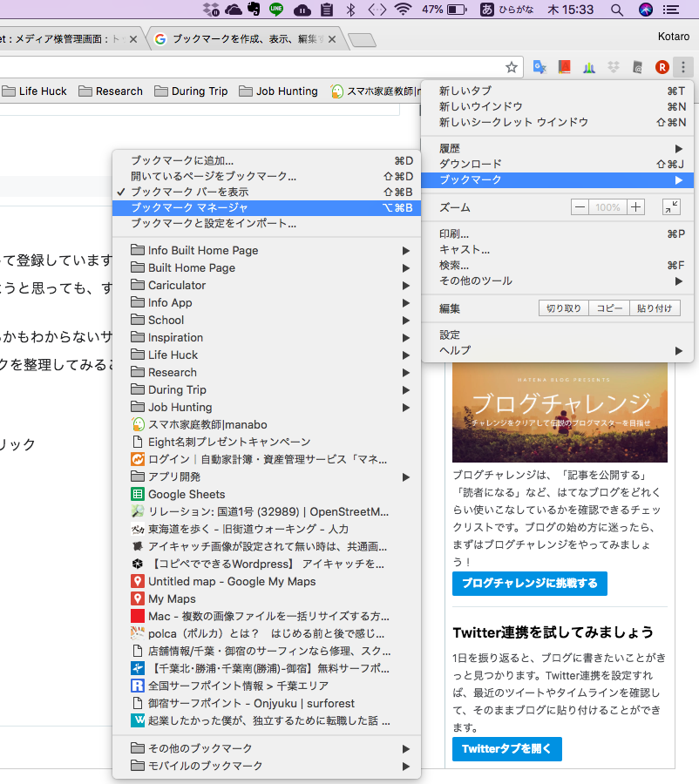This screenshot has width=699, height=784.
Task: Select 新しいシークレット ウインドウ
Action: pyautogui.click(x=558, y=122)
